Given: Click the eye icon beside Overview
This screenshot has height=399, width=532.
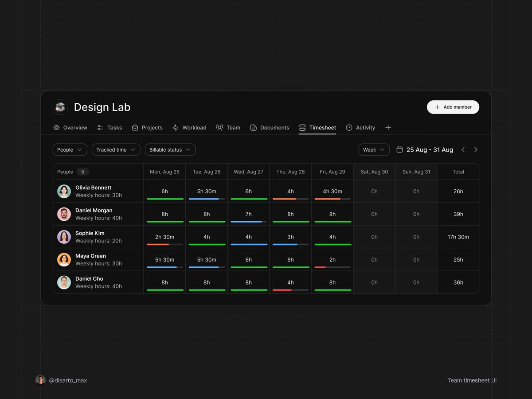Looking at the screenshot, I should (x=57, y=128).
